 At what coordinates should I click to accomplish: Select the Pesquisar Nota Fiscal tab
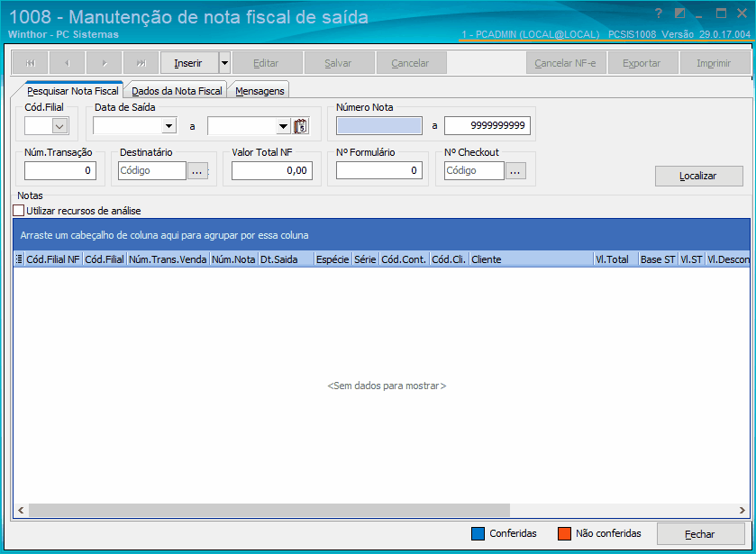pyautogui.click(x=73, y=91)
